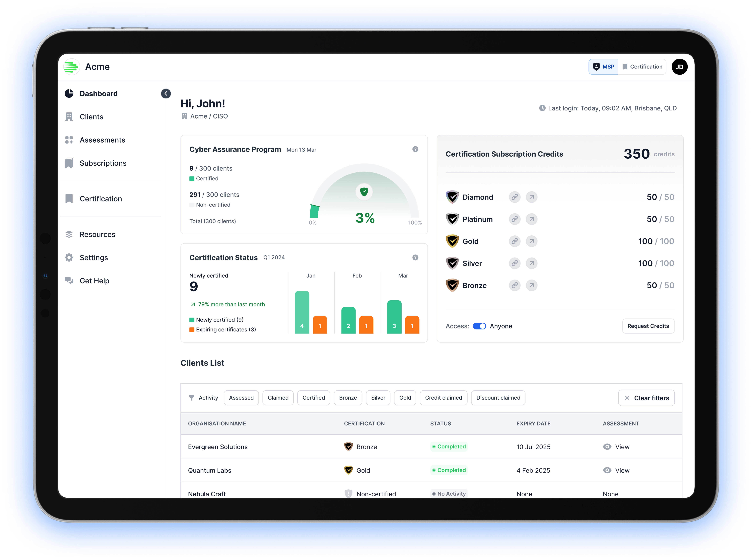Open the JD user avatar menu

(x=679, y=67)
